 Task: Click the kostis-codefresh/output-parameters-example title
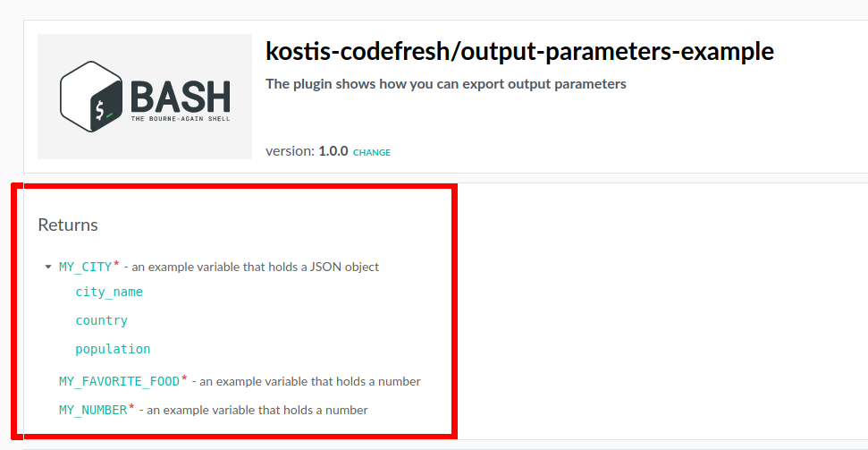(519, 51)
